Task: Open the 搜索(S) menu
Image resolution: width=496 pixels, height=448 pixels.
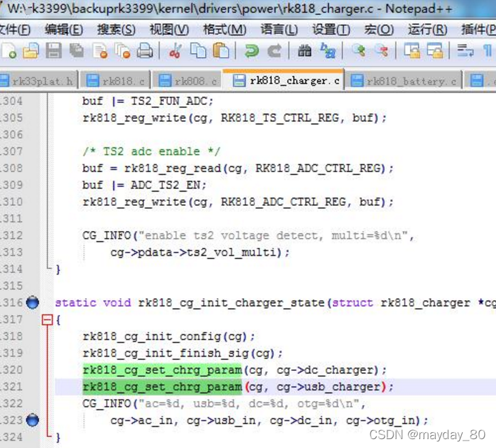Action: 116,30
